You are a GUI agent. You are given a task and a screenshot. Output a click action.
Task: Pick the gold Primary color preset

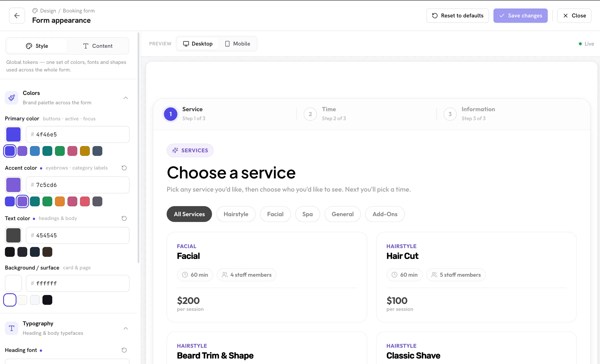85,151
